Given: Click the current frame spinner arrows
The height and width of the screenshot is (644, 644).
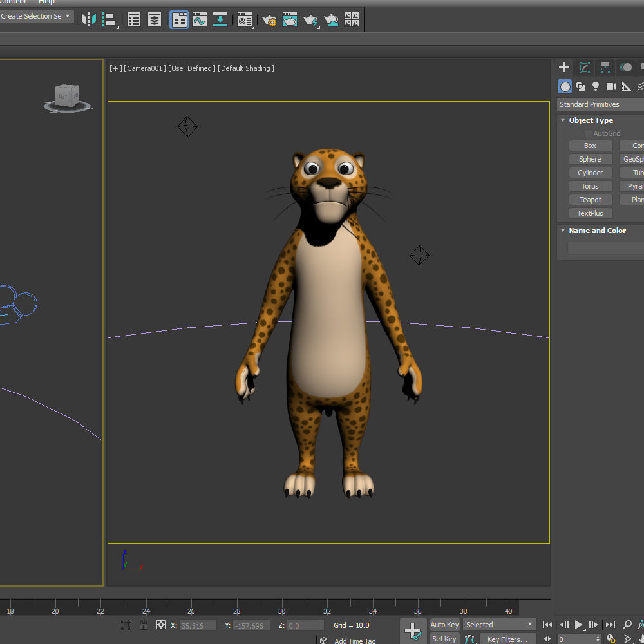Looking at the screenshot, I should pyautogui.click(x=598, y=639).
